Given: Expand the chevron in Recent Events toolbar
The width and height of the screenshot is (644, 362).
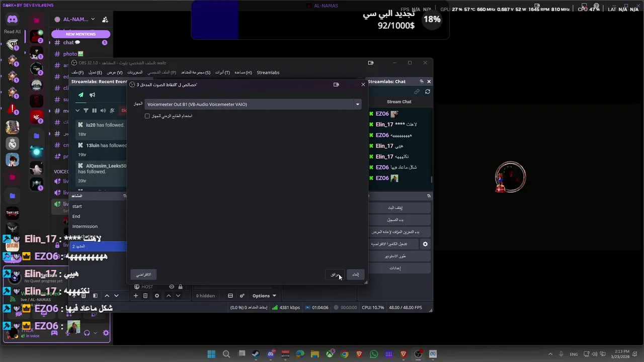Looking at the screenshot, I should point(77,111).
